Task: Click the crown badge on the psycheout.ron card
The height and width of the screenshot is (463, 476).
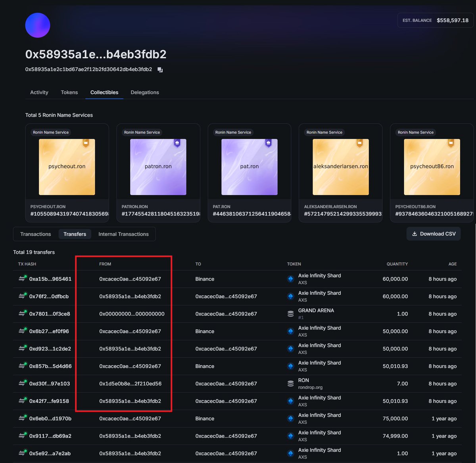Action: 86,143
